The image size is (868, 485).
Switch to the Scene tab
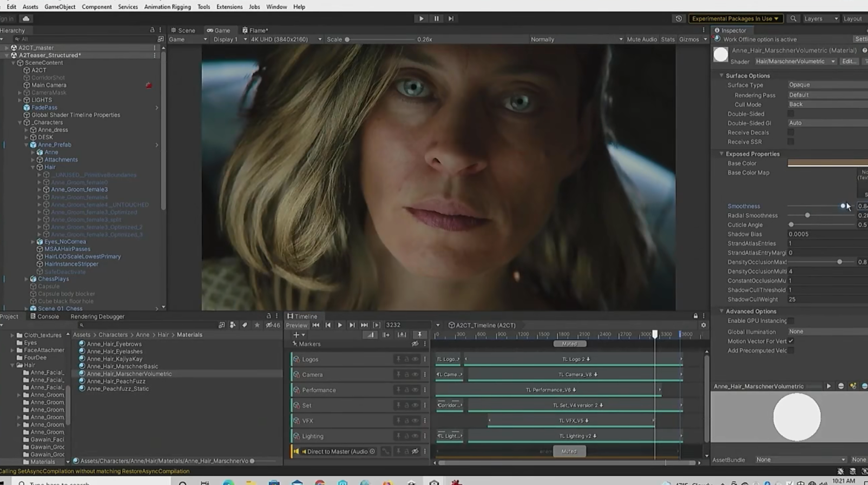click(183, 30)
